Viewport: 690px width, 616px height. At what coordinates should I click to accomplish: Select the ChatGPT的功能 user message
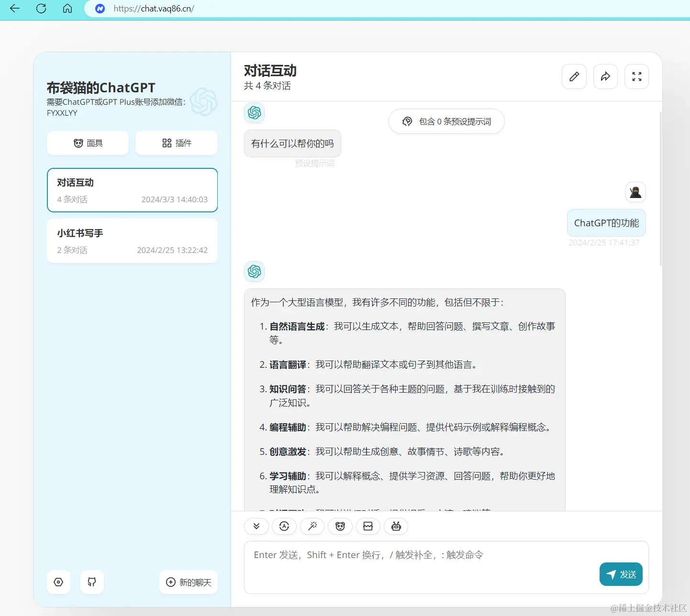[606, 223]
